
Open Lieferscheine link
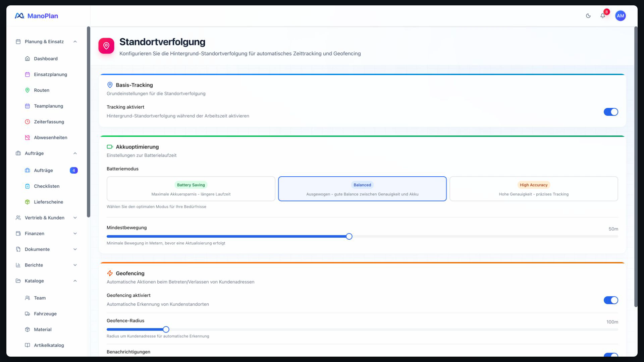tap(50, 202)
